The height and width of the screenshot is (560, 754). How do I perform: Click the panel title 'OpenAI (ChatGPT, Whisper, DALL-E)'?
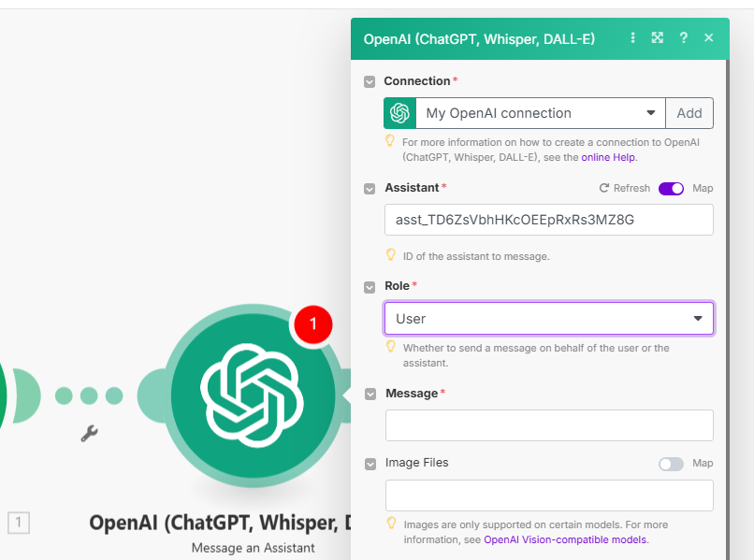tap(479, 39)
